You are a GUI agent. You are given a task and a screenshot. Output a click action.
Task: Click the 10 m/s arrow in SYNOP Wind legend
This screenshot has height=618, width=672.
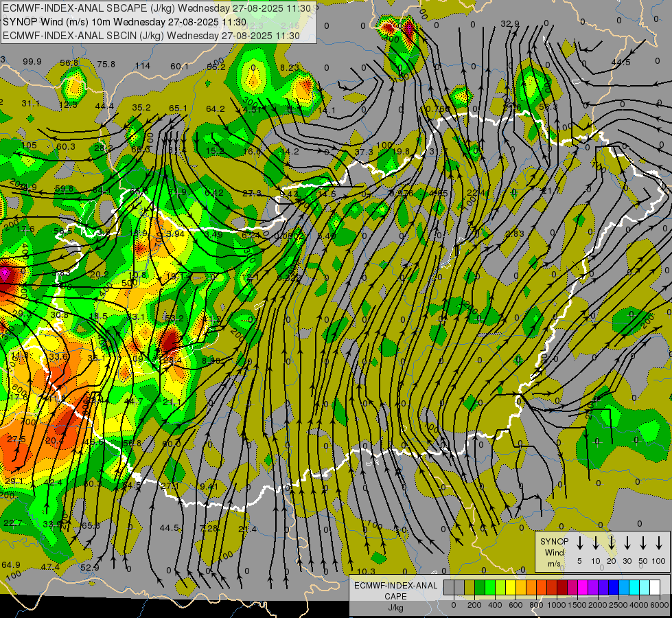coord(595,543)
